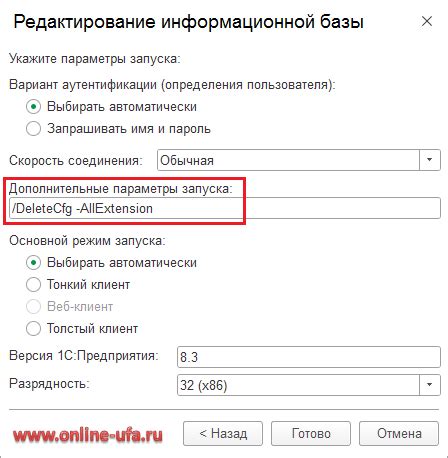This screenshot has height=458, width=448.
Task: Go back with the < Назад button
Action: click(223, 434)
